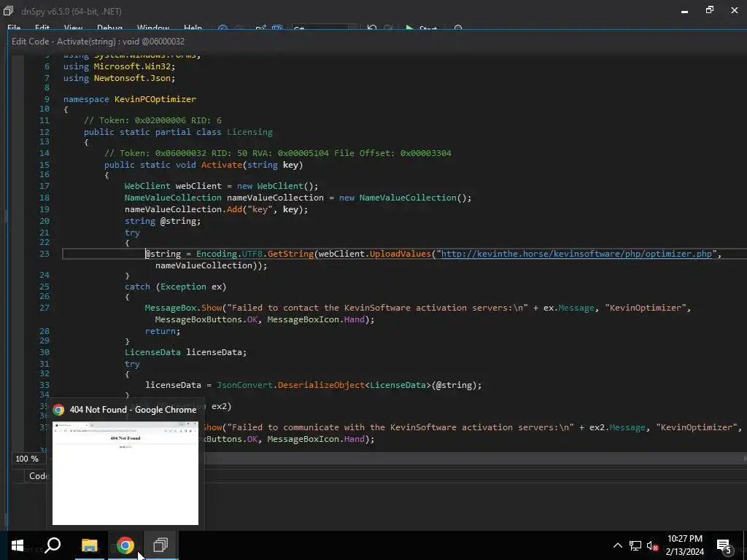
Task: Click the "Failed to contact the KevinSoftware" string
Action: pyautogui.click(x=377, y=308)
